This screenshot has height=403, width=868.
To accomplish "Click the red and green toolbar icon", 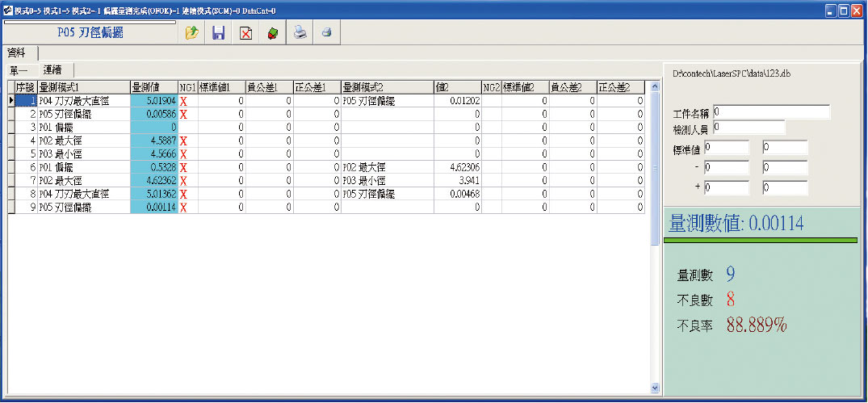I will [272, 33].
